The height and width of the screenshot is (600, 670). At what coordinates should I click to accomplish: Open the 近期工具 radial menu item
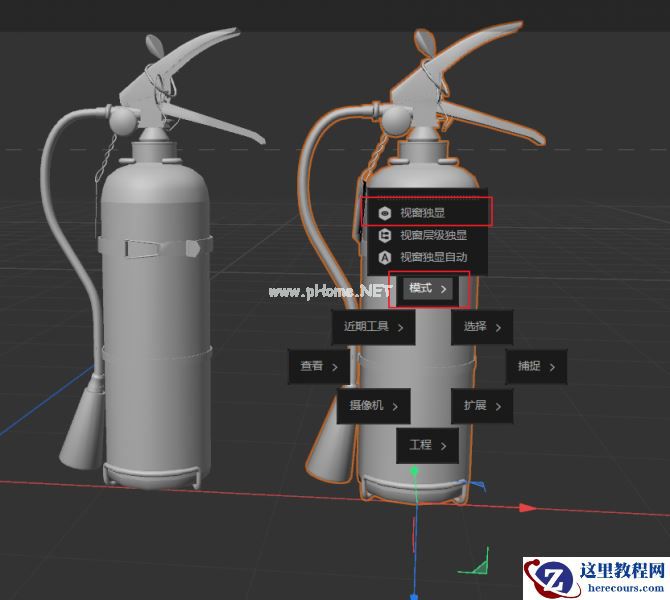point(373,327)
